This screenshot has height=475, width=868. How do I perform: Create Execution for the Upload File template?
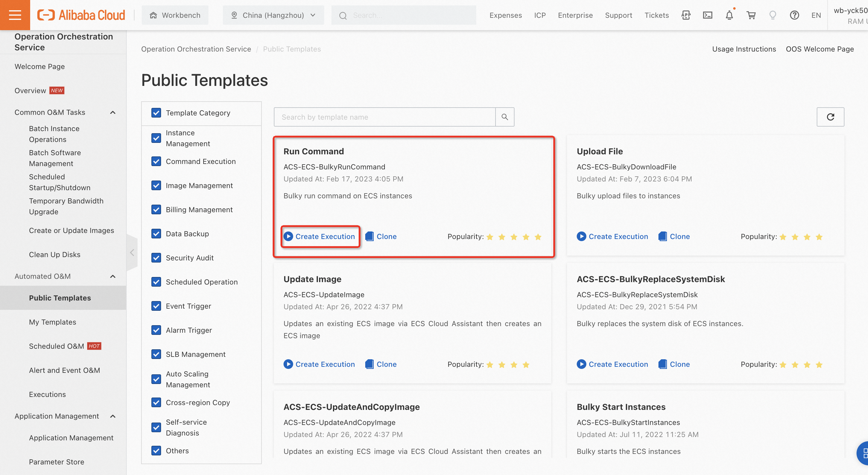(x=612, y=236)
